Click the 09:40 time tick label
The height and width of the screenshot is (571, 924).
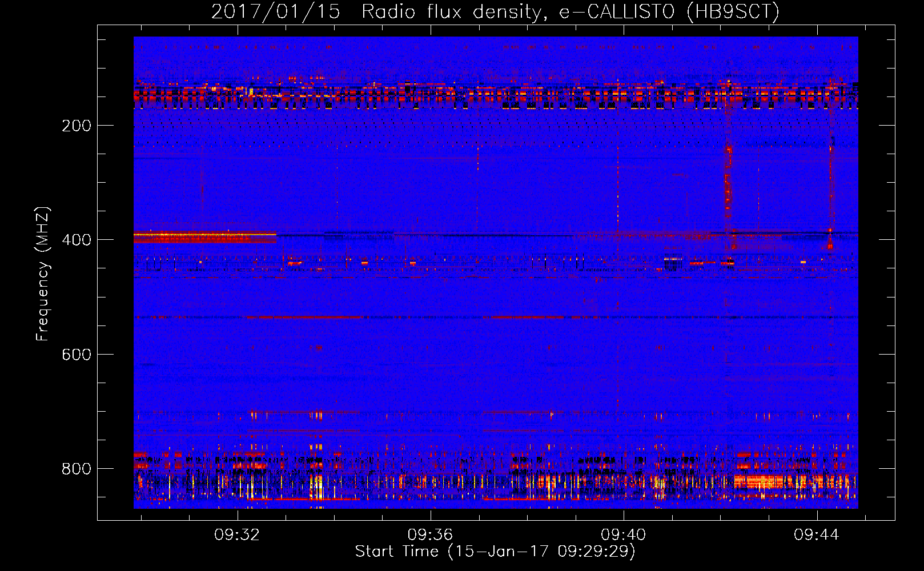click(x=624, y=534)
